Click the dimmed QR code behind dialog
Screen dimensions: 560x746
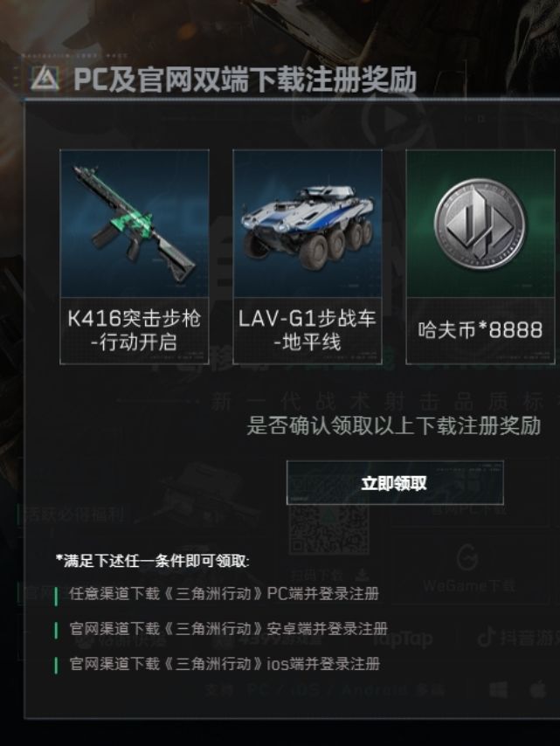tap(328, 529)
